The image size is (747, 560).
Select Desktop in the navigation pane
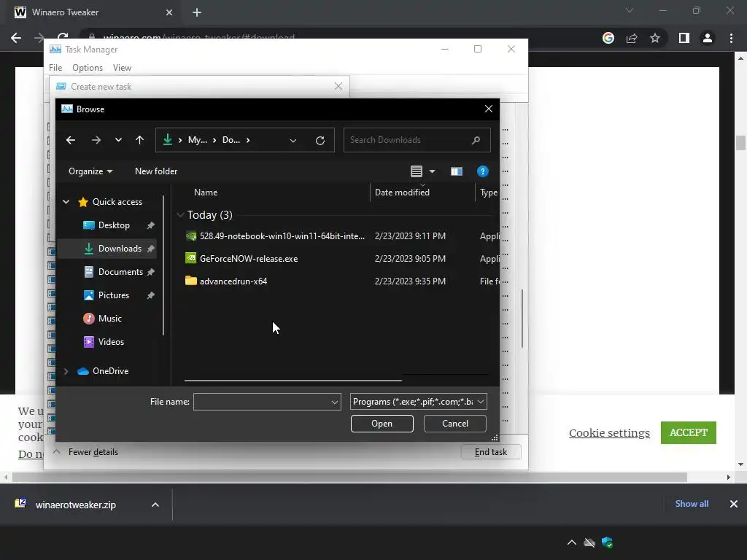coord(114,225)
